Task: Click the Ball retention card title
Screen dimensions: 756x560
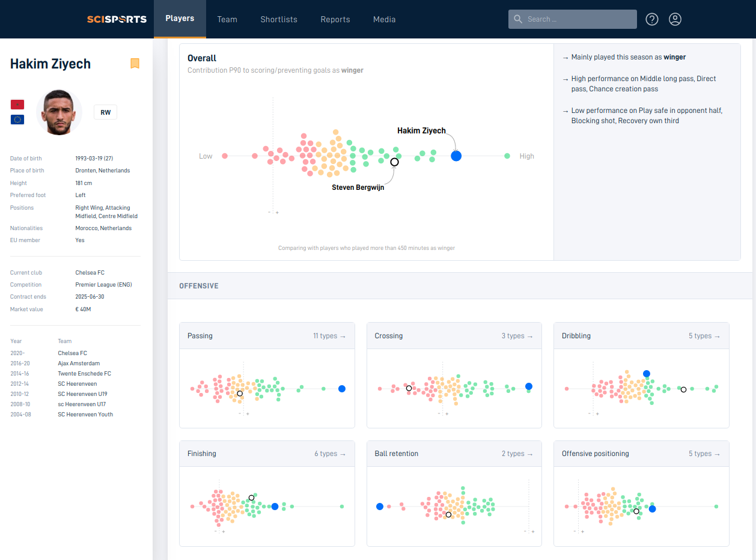Action: pyautogui.click(x=397, y=454)
